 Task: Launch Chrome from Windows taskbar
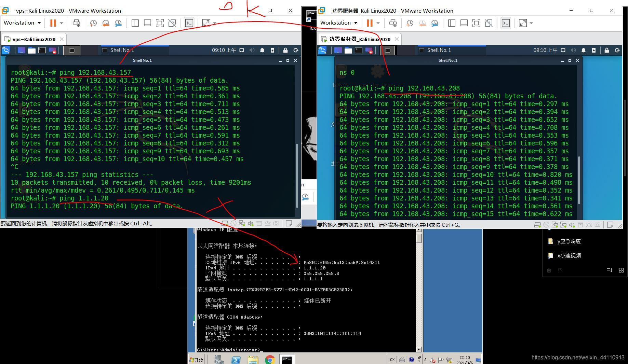(x=270, y=360)
